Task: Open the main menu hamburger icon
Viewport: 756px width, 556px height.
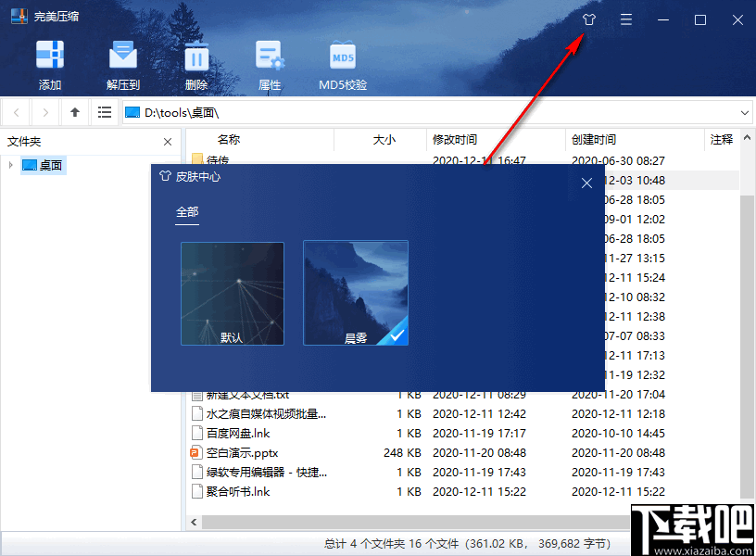Action: 625,19
